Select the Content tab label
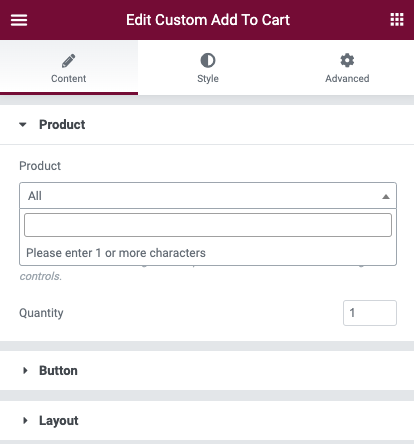414x444 pixels. [68, 79]
